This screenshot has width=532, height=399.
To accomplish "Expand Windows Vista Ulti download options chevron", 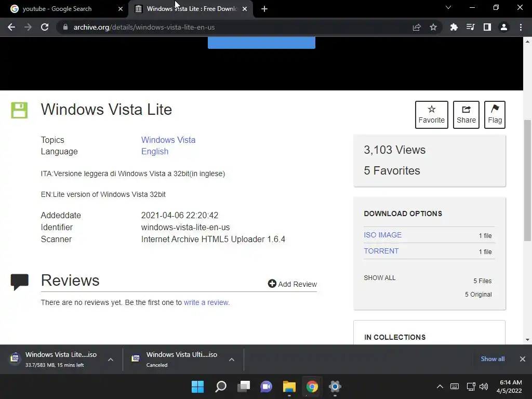I will 232,360.
